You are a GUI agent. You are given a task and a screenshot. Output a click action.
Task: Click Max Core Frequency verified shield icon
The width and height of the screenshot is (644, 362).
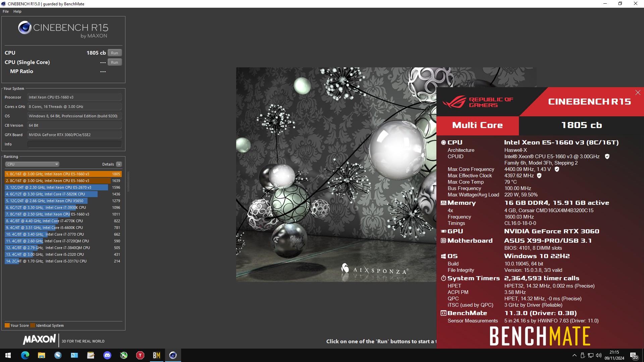[x=557, y=169]
